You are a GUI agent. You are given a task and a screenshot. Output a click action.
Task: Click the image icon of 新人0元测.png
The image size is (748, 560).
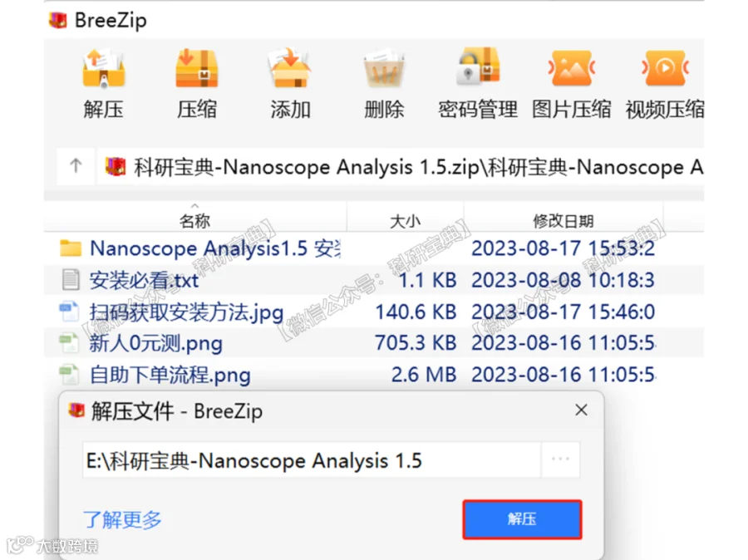point(69,343)
